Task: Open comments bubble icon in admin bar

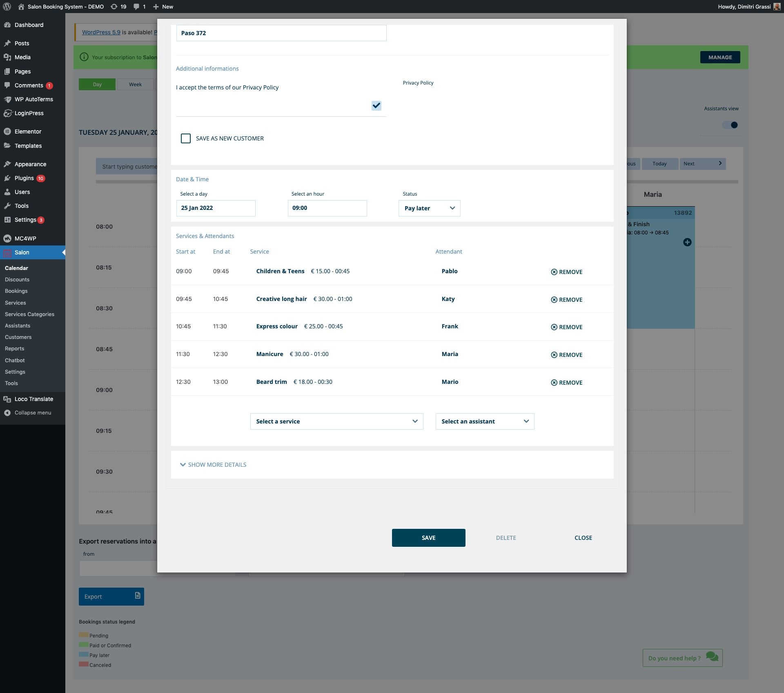Action: coord(137,7)
